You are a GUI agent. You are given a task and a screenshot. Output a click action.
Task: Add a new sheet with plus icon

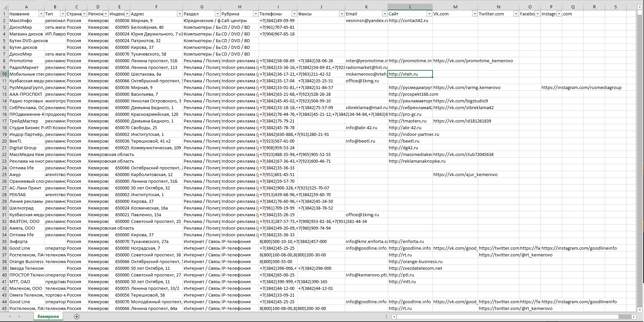[77, 317]
